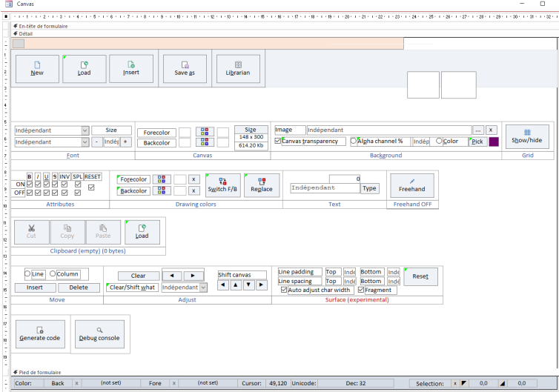Click Shift canvas down arrow

tap(248, 285)
